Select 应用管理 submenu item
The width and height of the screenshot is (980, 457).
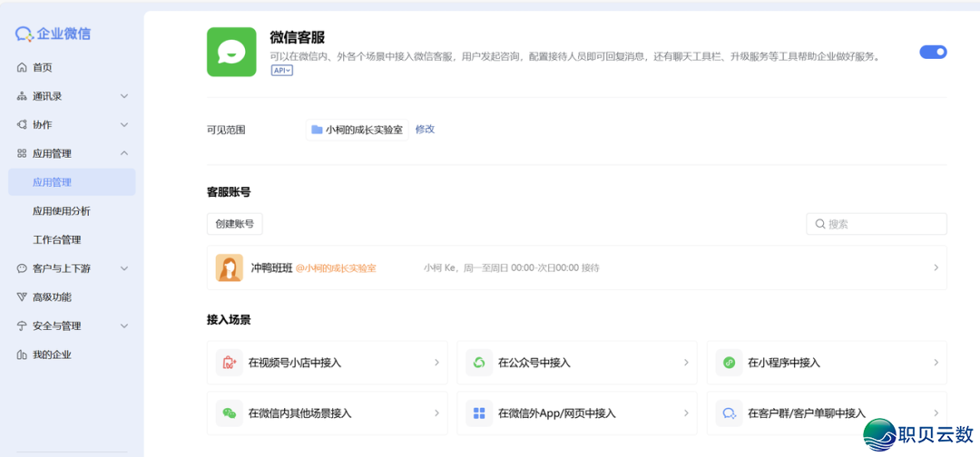pyautogui.click(x=72, y=182)
